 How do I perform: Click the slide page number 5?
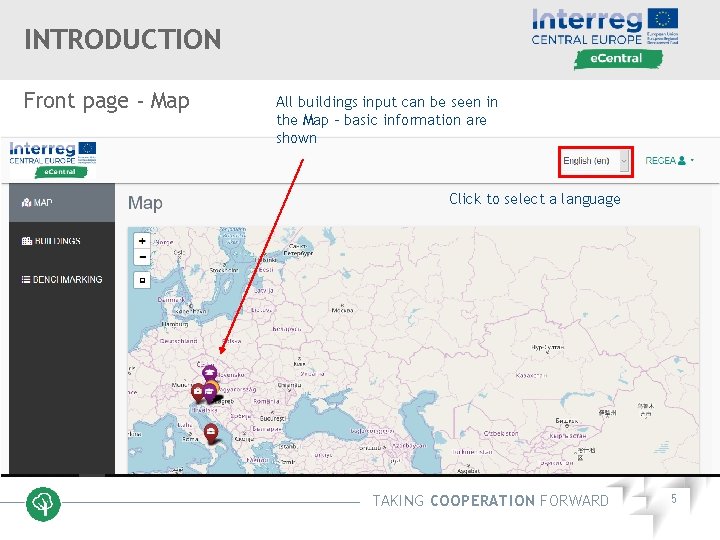[674, 499]
